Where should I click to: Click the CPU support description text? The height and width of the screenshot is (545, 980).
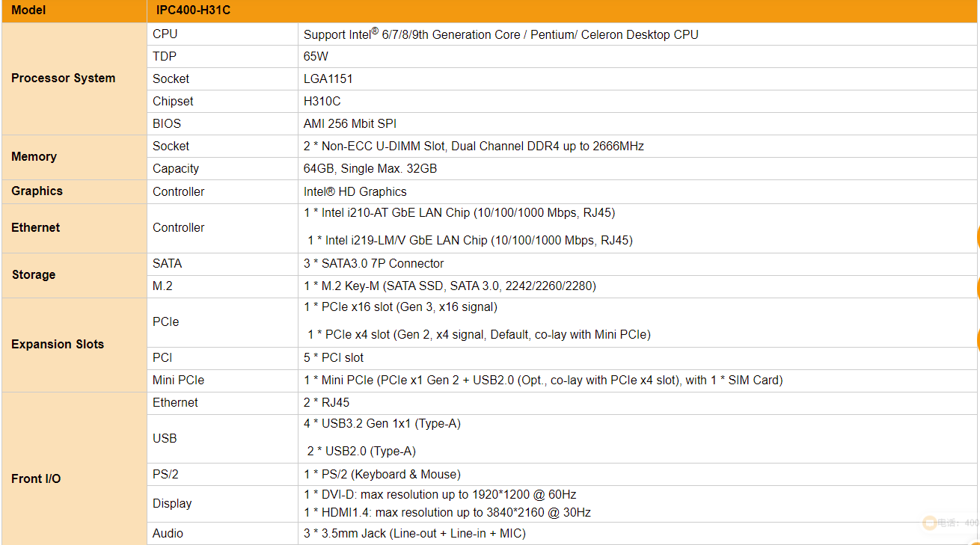click(x=501, y=34)
